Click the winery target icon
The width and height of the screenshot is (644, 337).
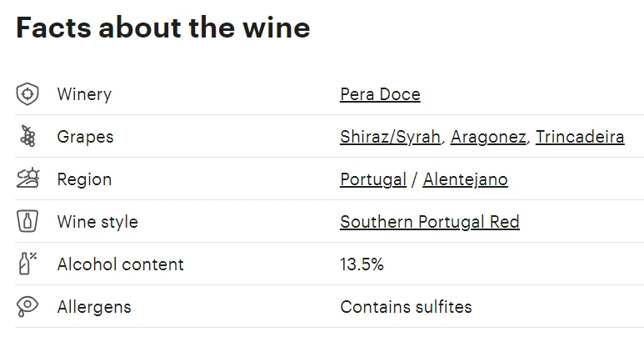(x=27, y=94)
